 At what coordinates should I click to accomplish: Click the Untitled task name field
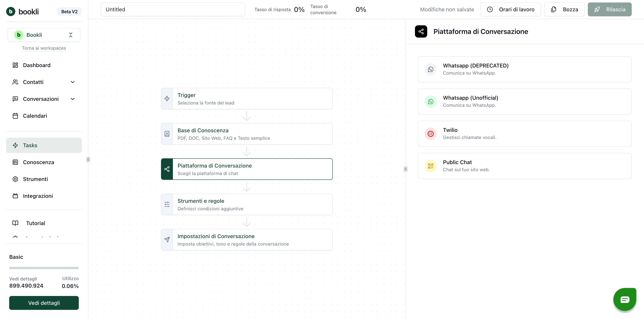[x=172, y=10]
